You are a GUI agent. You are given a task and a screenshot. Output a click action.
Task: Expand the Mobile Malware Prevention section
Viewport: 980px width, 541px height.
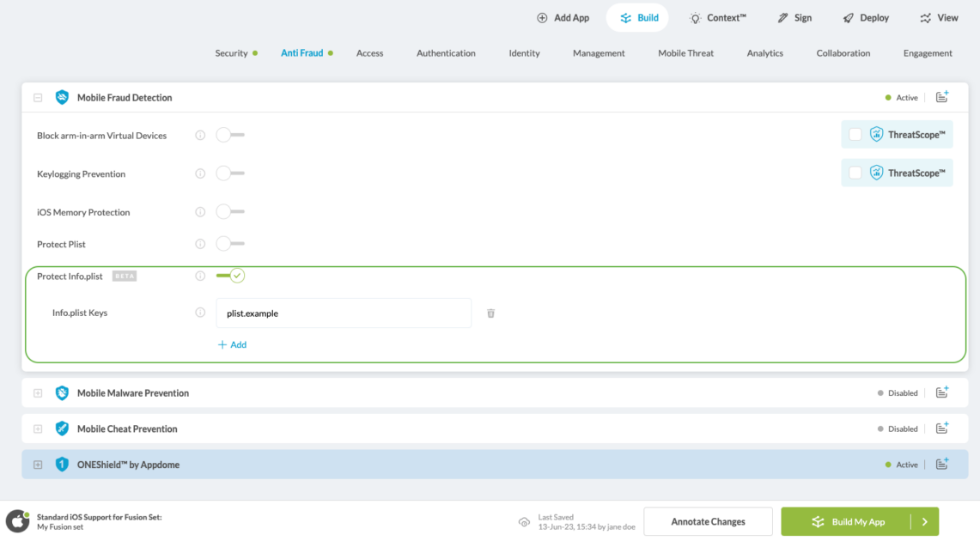pyautogui.click(x=38, y=393)
